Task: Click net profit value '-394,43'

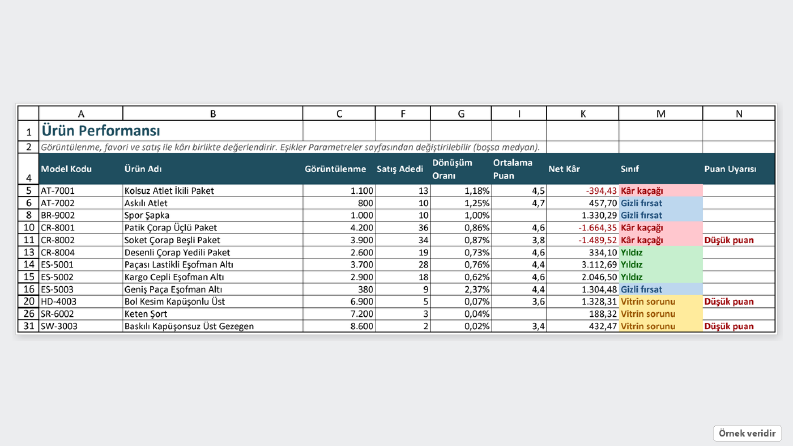Action: point(583,191)
